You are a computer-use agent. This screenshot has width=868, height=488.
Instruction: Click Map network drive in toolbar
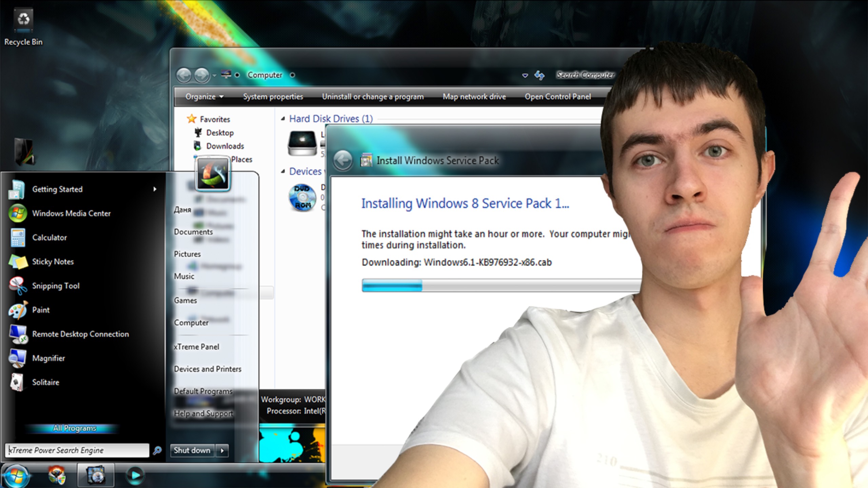[x=474, y=97]
